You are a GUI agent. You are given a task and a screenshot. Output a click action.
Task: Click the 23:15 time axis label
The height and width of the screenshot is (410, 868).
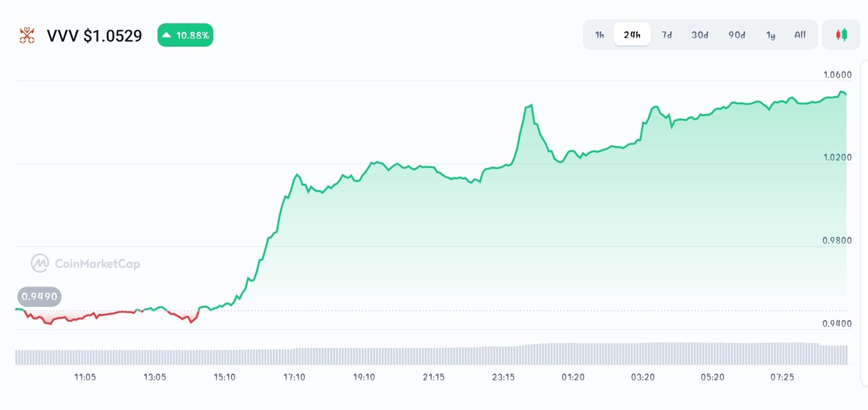[503, 377]
